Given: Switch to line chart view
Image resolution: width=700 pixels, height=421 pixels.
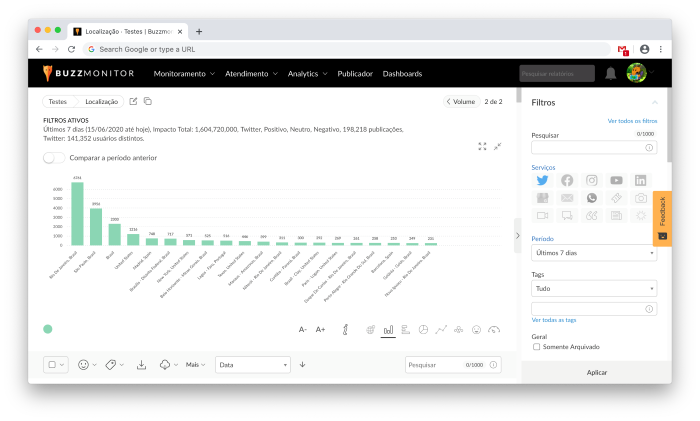Looking at the screenshot, I should [441, 329].
